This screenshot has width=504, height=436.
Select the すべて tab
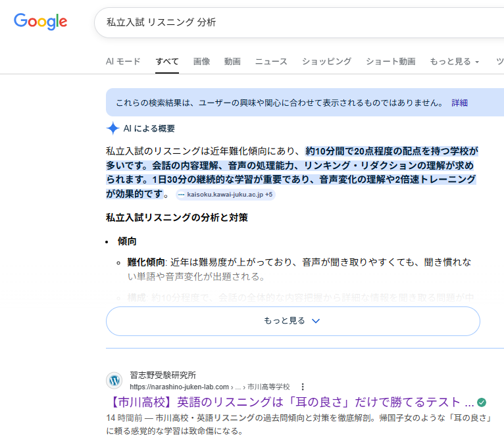[x=167, y=61]
